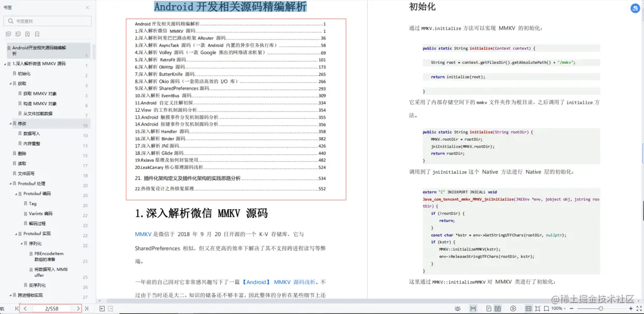The image size is (644, 314).
Task: Open the 内存重整 bookmark
Action: tap(32, 144)
